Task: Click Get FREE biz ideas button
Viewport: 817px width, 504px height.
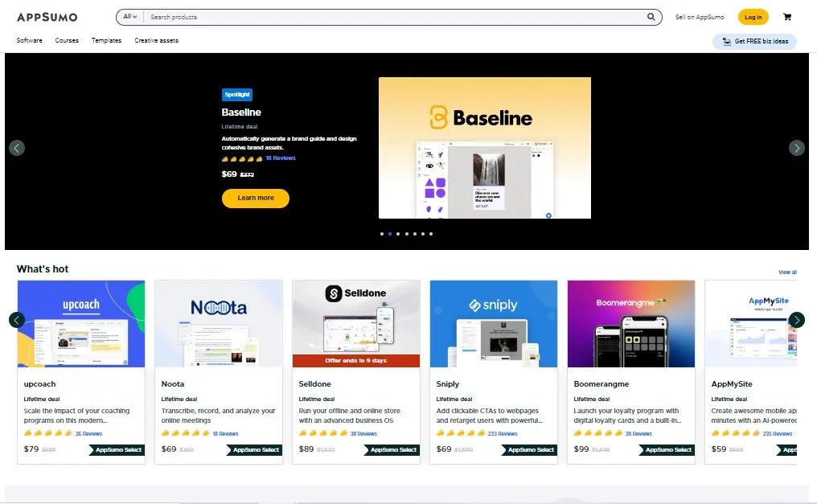Action: tap(754, 41)
